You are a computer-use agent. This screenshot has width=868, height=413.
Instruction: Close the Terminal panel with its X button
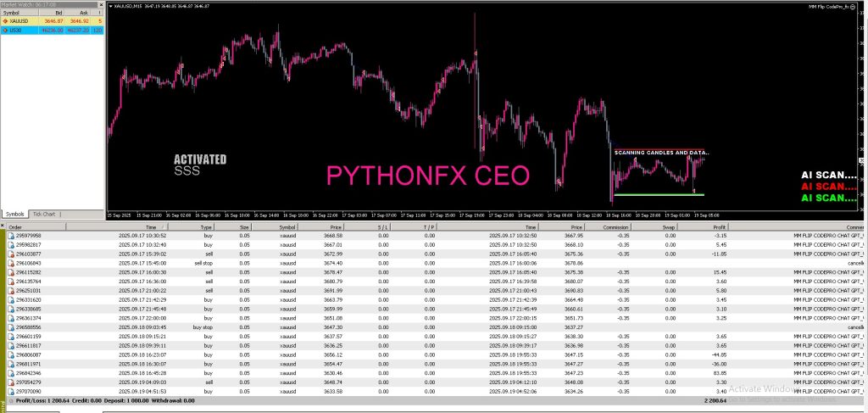point(3,226)
